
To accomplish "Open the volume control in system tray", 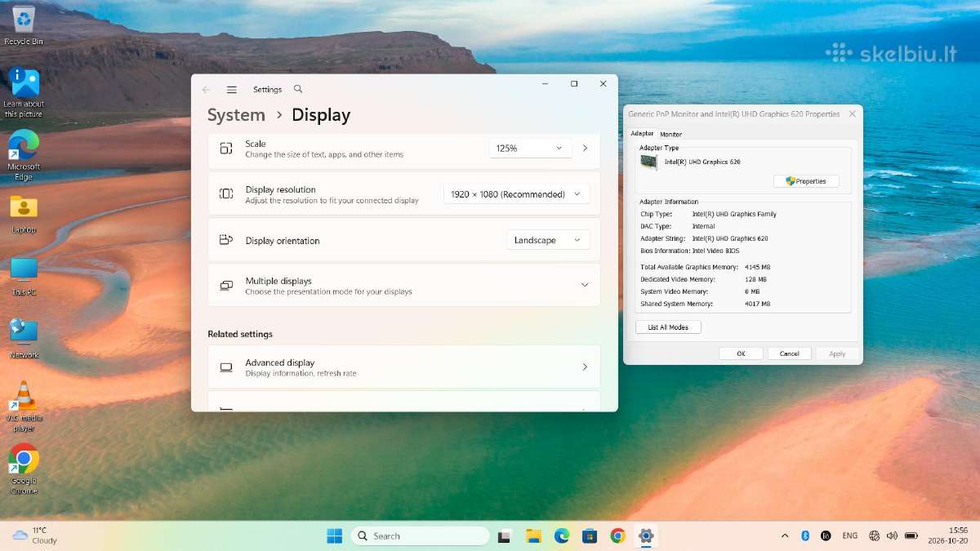I will point(891,536).
